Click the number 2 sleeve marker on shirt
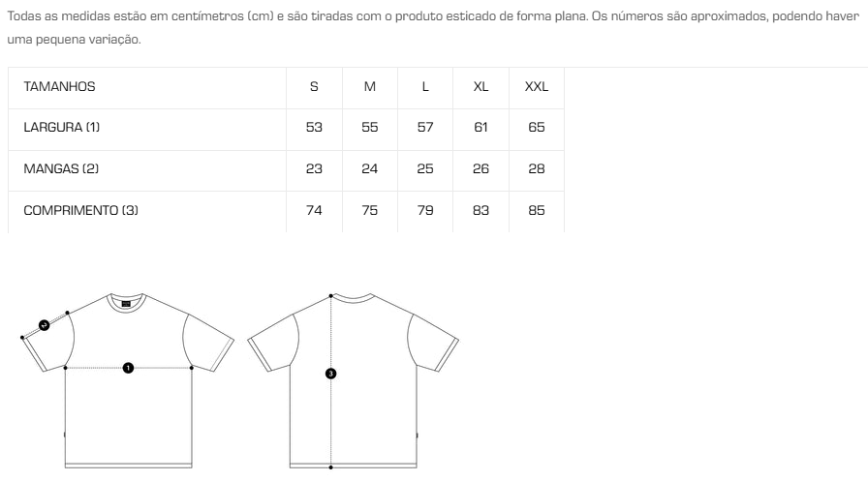The height and width of the screenshot is (481, 868). pyautogui.click(x=45, y=325)
